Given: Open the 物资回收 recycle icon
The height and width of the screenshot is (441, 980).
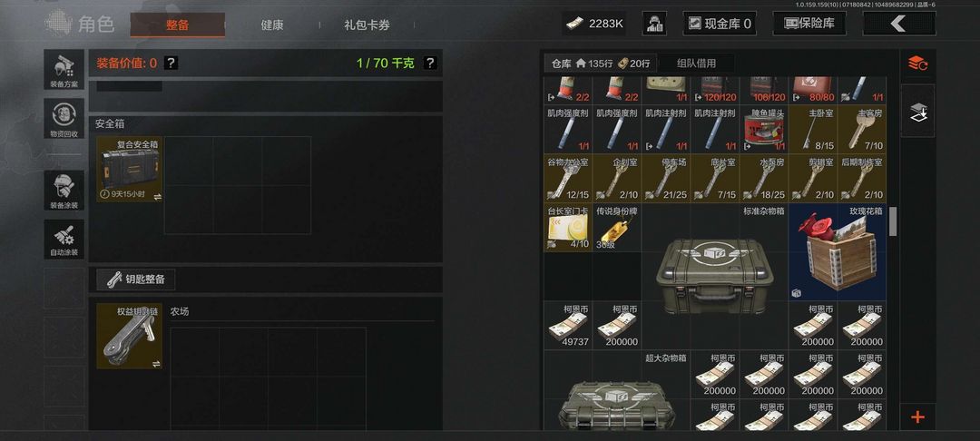Looking at the screenshot, I should pyautogui.click(x=64, y=118).
